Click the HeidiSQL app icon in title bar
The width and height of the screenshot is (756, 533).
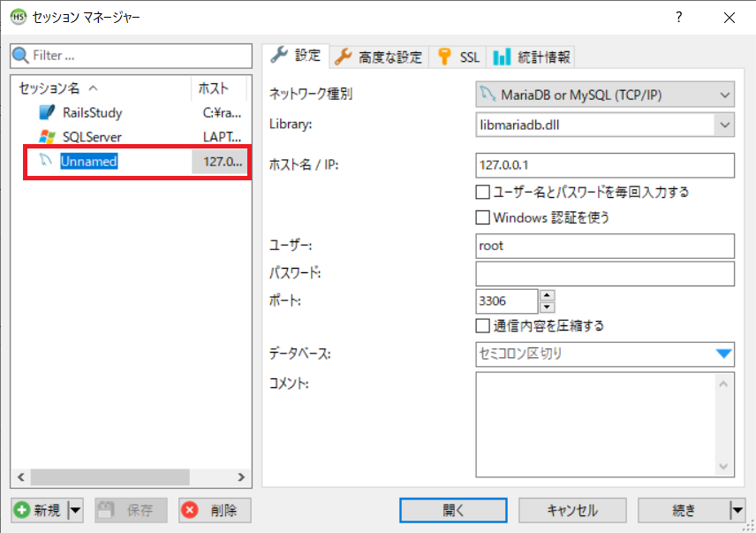pyautogui.click(x=19, y=17)
